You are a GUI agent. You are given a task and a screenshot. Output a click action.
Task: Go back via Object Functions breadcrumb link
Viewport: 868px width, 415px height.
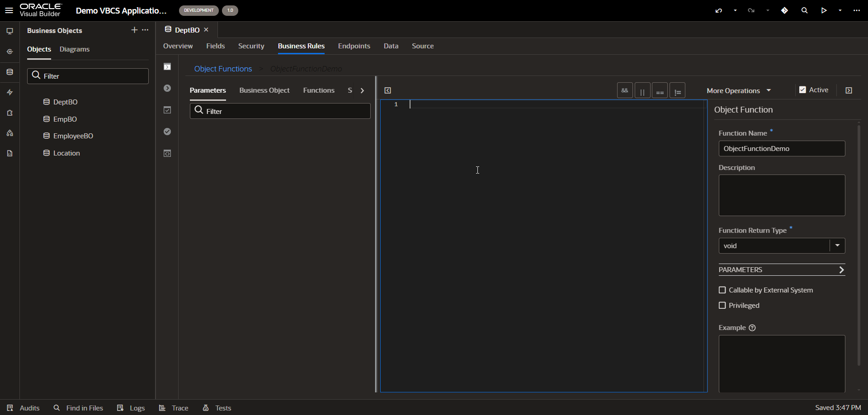(x=223, y=69)
